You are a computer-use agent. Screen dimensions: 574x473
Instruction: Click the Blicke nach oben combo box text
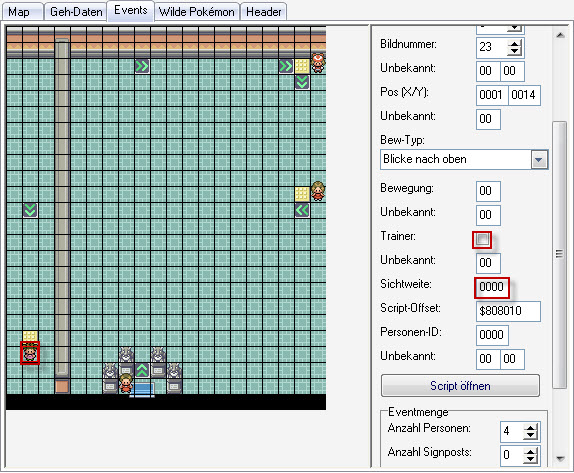tap(425, 159)
